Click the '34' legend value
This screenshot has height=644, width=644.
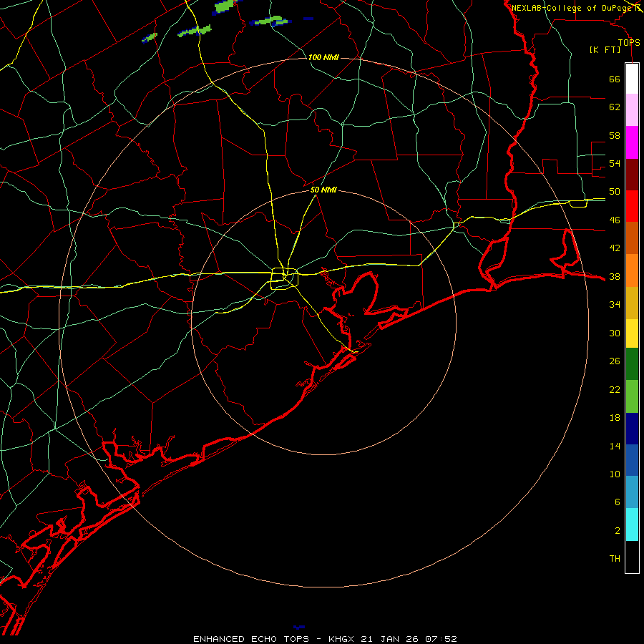point(615,305)
